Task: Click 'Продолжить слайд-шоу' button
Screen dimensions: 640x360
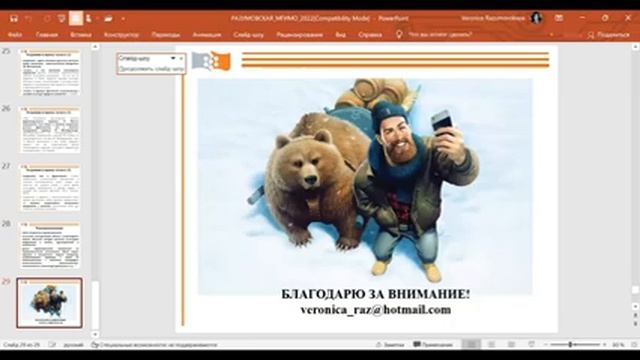Action: click(151, 69)
